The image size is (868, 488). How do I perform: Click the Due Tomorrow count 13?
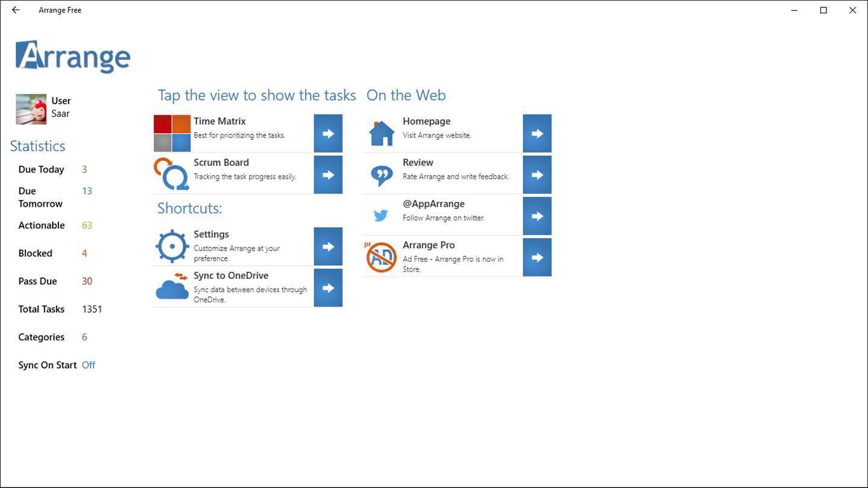87,191
